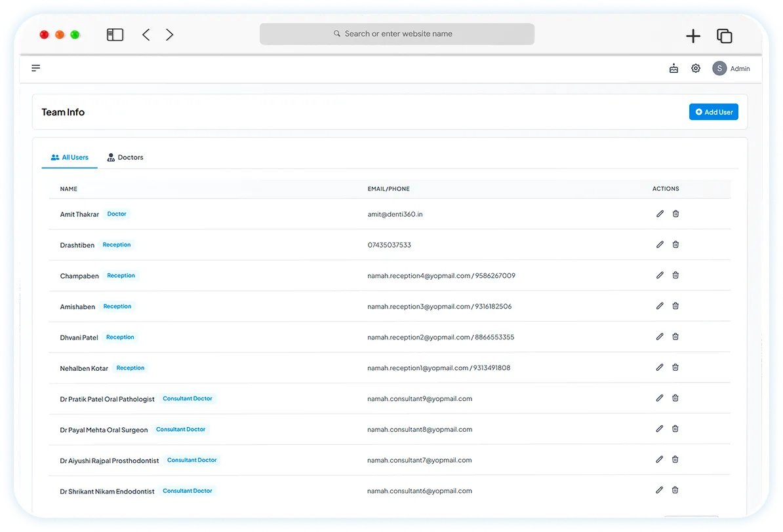Edit Nehalben Kotar's details
783x532 pixels.
[660, 368]
